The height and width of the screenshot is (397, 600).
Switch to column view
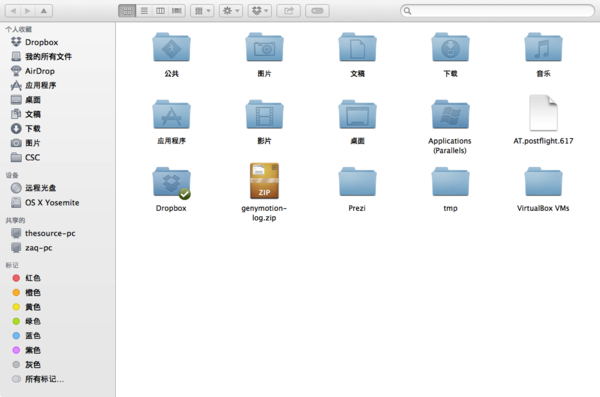point(160,11)
